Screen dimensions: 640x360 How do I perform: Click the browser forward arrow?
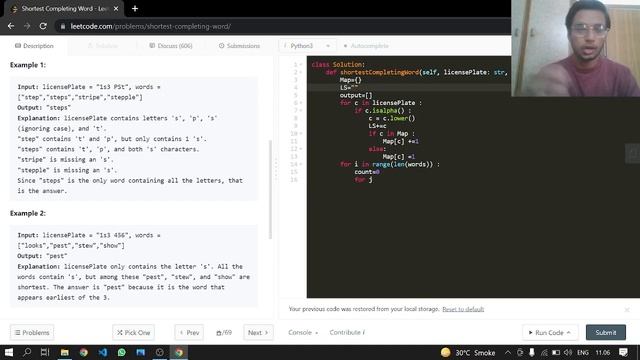coord(27,26)
